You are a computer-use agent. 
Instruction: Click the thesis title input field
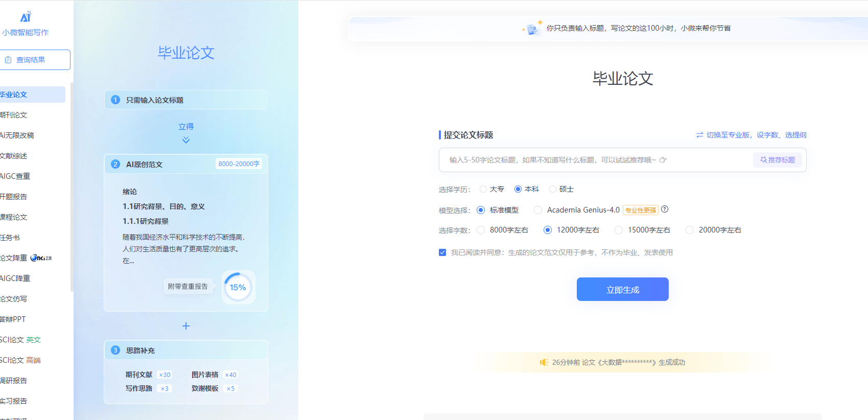click(593, 160)
